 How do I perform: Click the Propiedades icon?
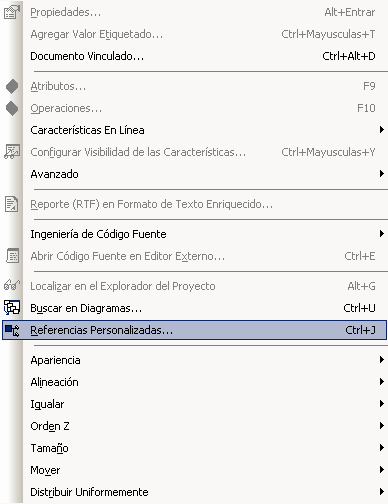pyautogui.click(x=12, y=12)
